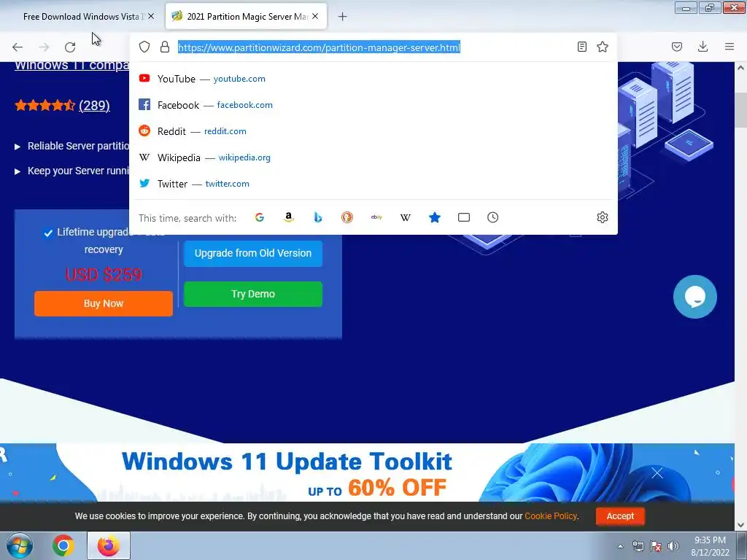Close the Free Download Windows Vista tab
The image size is (747, 560).
pyautogui.click(x=151, y=16)
